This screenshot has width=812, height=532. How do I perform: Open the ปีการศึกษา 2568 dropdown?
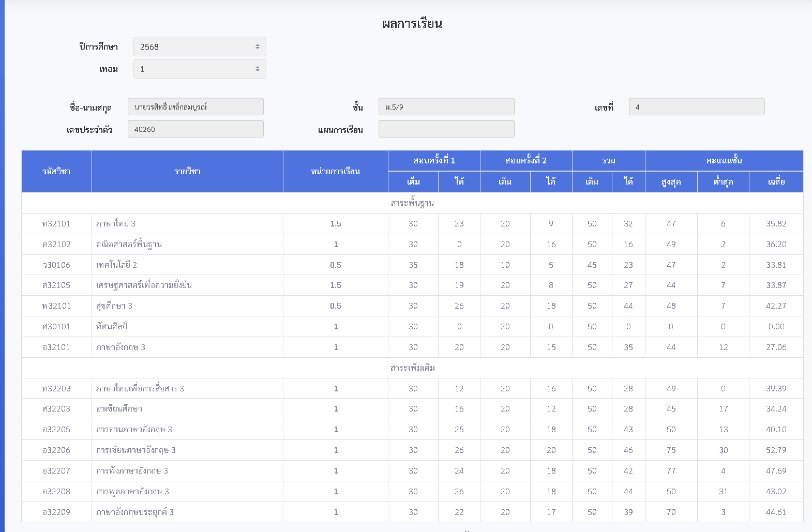[200, 47]
